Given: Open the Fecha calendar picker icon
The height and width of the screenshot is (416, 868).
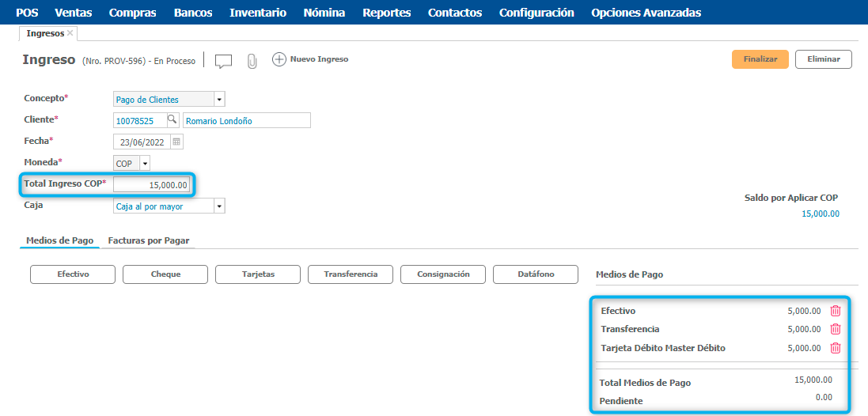Looking at the screenshot, I should coord(176,142).
